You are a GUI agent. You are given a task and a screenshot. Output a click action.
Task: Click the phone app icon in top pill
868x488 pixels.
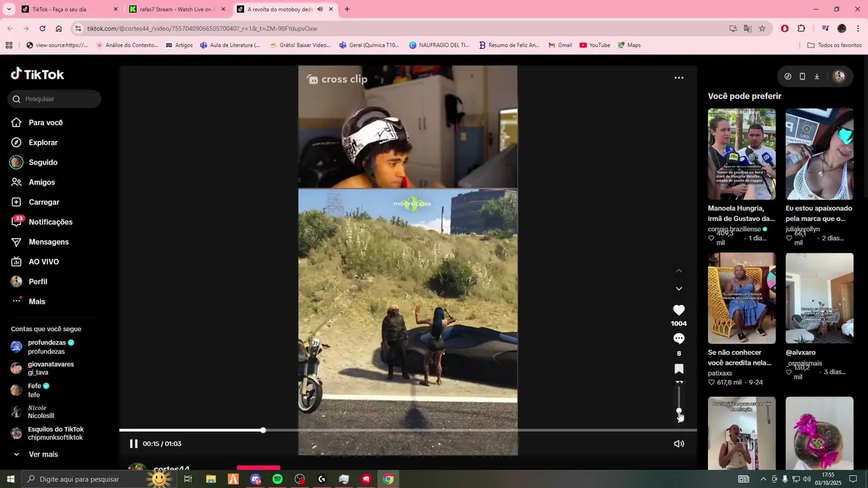pyautogui.click(x=802, y=77)
